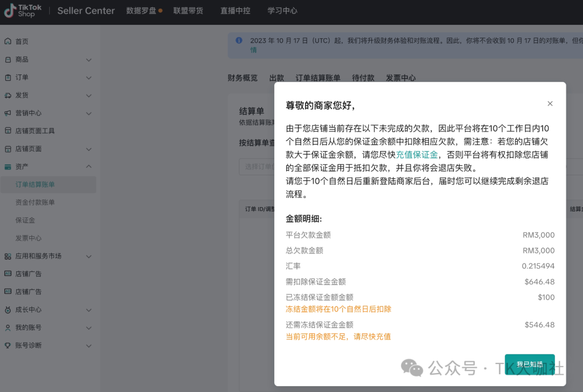The width and height of the screenshot is (583, 392).
Task: Collapse the 资产 section chevron
Action: tap(89, 167)
